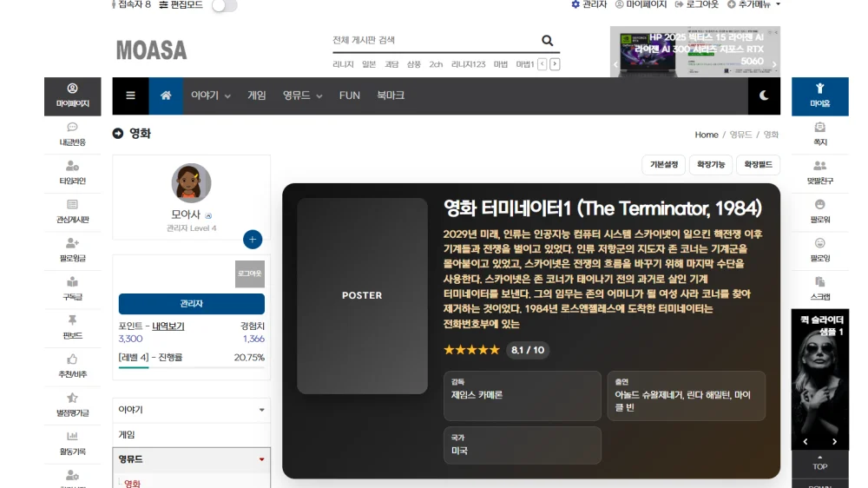
Task: Click the MOASA logo
Action: click(152, 50)
